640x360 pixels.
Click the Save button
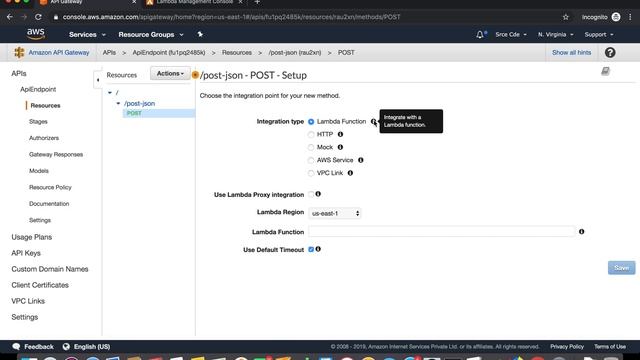click(621, 268)
